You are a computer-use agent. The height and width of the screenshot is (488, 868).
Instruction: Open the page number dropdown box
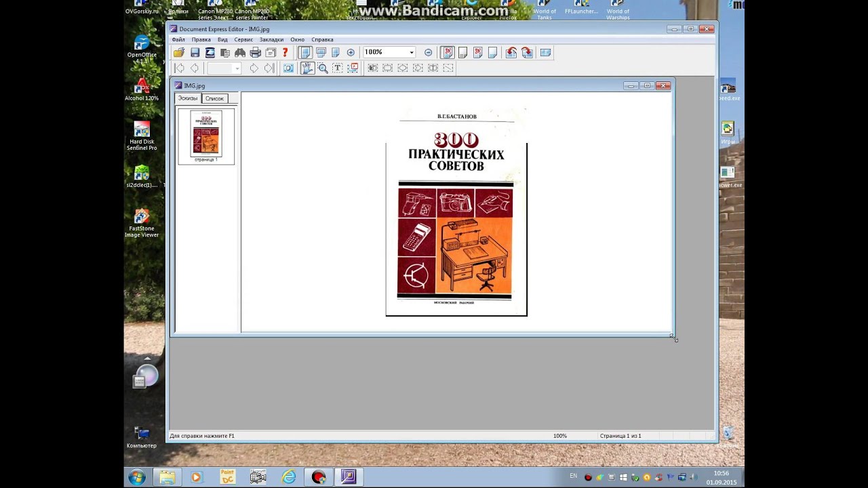click(224, 68)
